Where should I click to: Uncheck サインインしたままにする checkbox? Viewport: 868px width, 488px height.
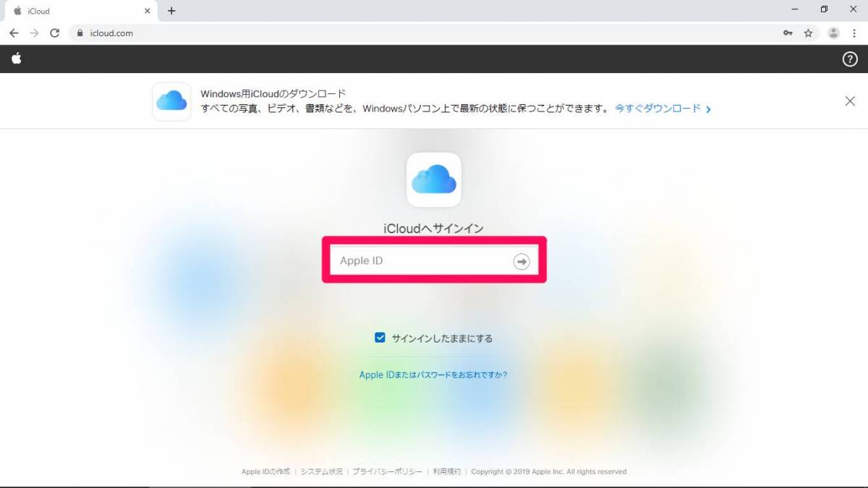(380, 337)
